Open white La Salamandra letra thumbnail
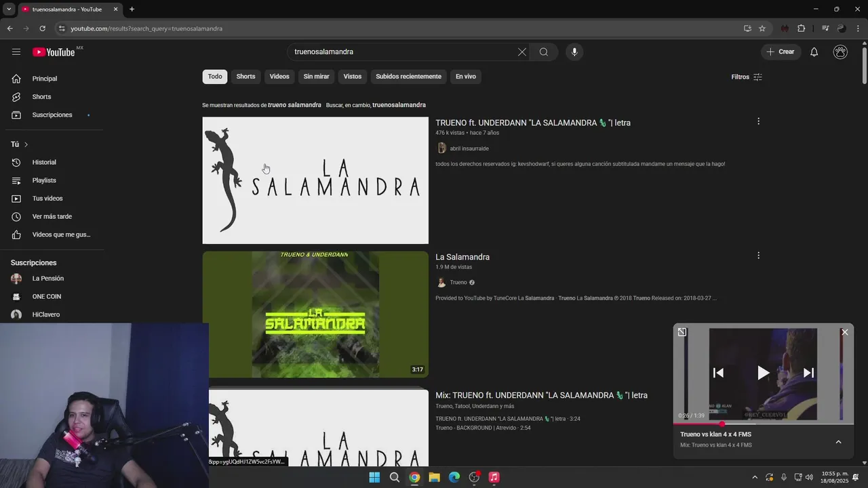This screenshot has width=868, height=488. [315, 180]
